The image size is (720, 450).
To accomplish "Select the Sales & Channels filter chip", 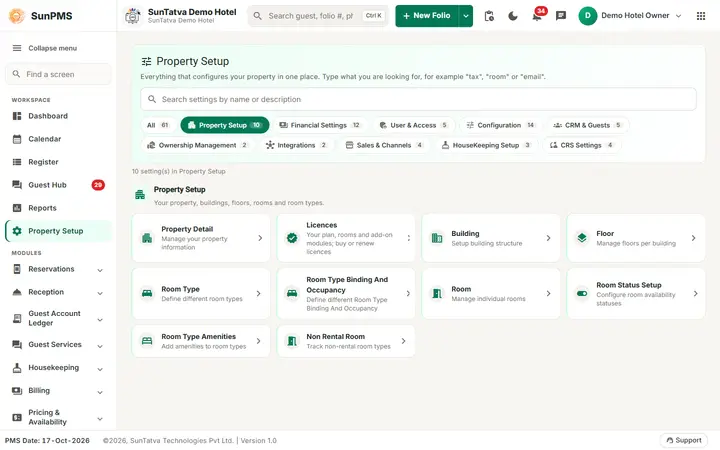I will coord(384,145).
